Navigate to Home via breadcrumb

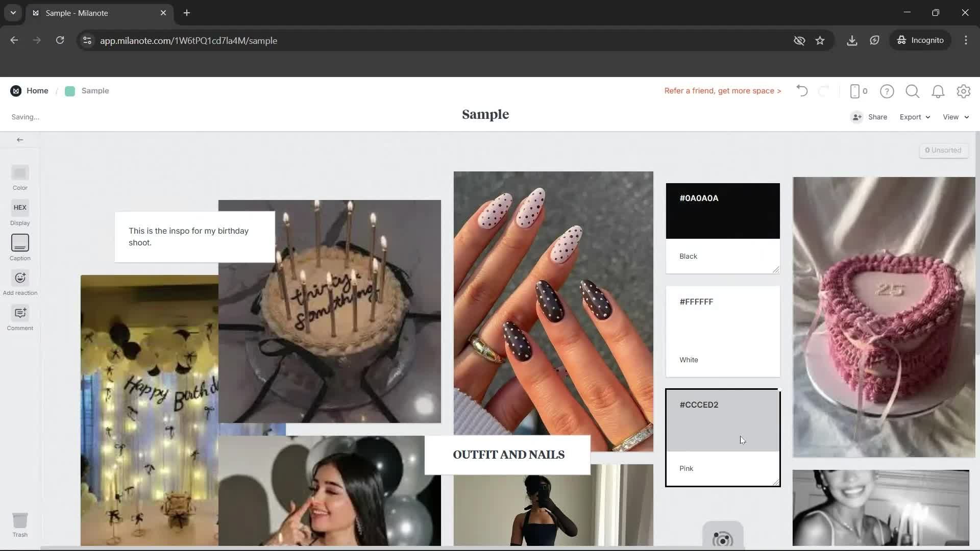tap(38, 90)
